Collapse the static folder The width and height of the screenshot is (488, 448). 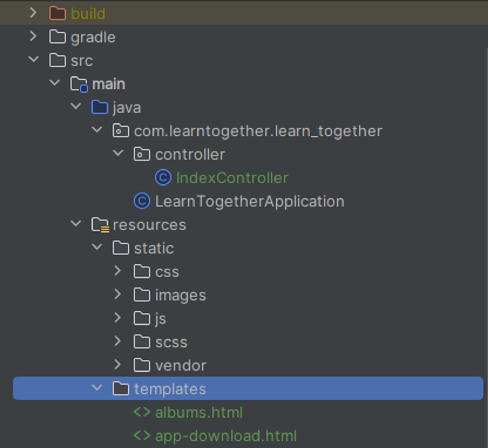click(x=97, y=247)
